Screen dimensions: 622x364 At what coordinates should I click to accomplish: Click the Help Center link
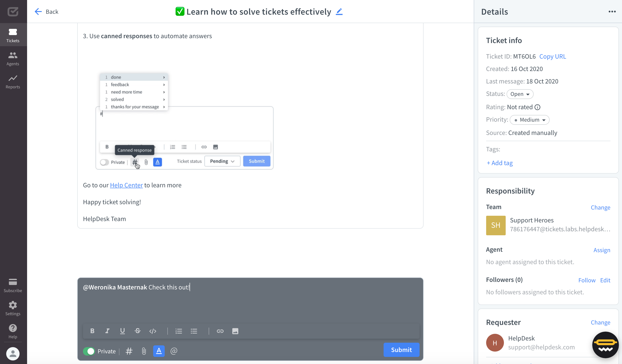[126, 185]
